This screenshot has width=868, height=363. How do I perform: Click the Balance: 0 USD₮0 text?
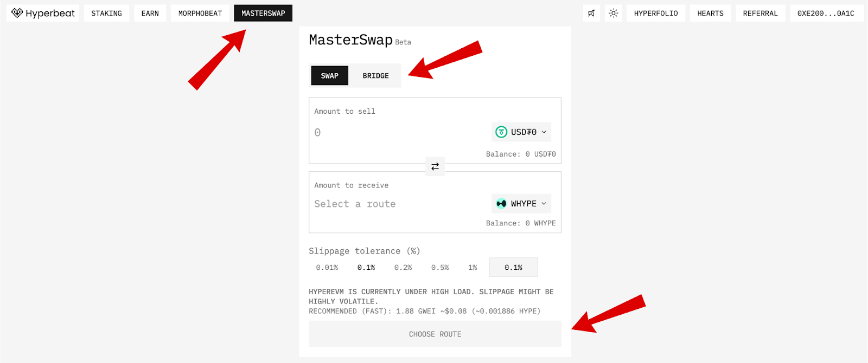point(521,154)
